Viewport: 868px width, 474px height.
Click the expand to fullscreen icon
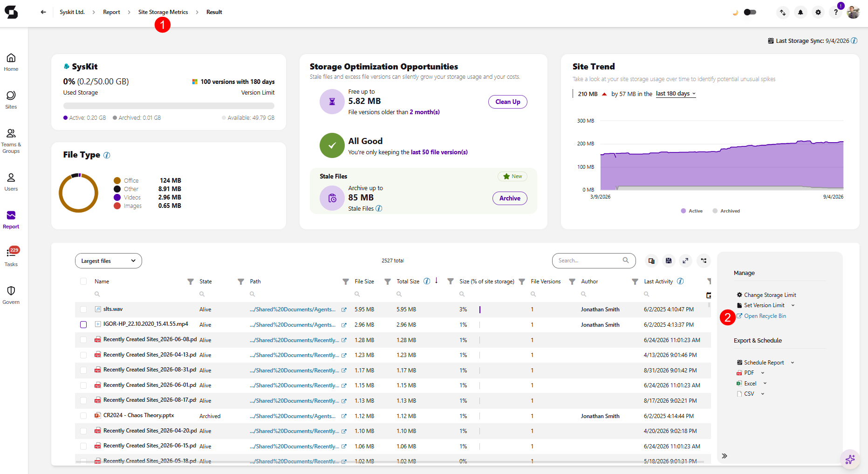[x=685, y=261]
